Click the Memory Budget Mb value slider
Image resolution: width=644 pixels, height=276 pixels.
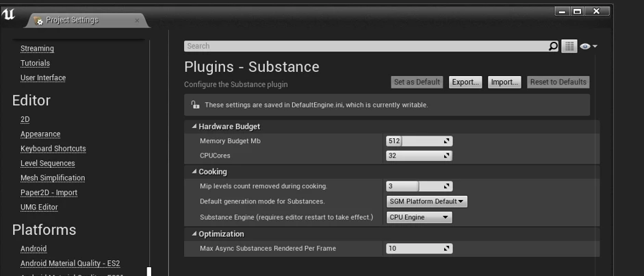(420, 141)
